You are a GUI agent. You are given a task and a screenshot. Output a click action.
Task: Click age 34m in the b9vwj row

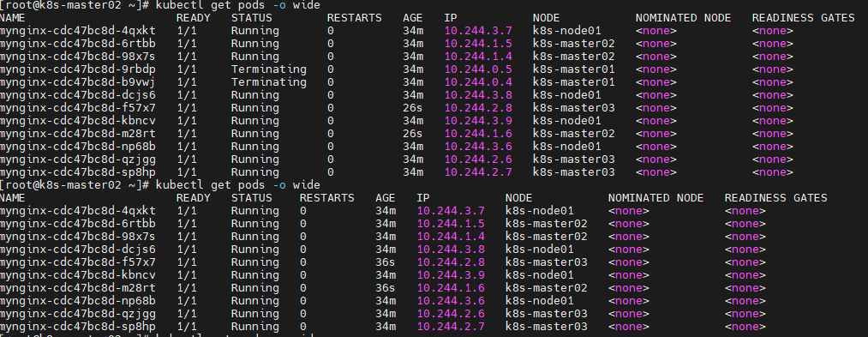pos(413,82)
